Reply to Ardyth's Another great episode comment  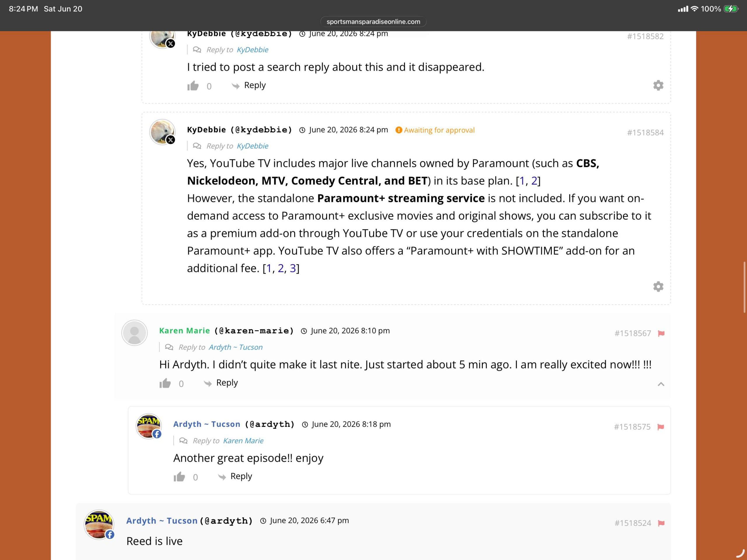(x=235, y=476)
